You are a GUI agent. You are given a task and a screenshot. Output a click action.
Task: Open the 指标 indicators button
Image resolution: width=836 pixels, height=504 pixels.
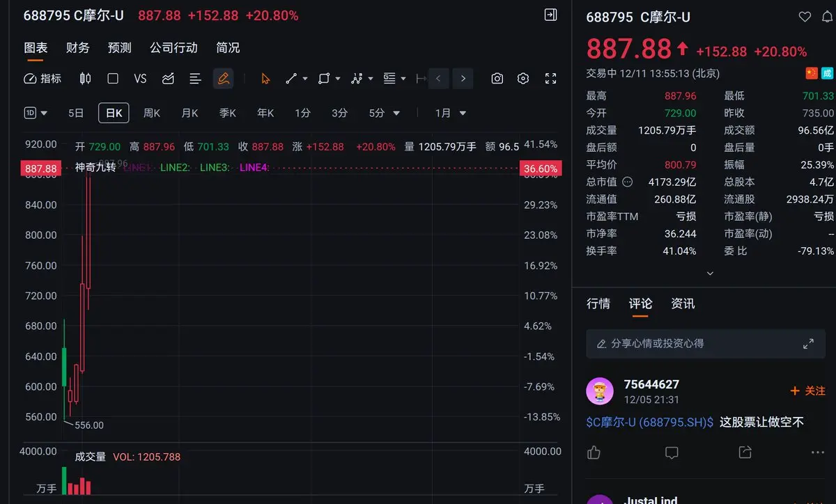(42, 79)
